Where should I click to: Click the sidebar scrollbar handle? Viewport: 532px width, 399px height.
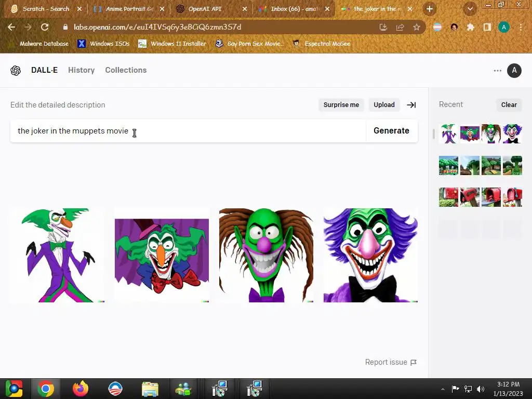434,134
